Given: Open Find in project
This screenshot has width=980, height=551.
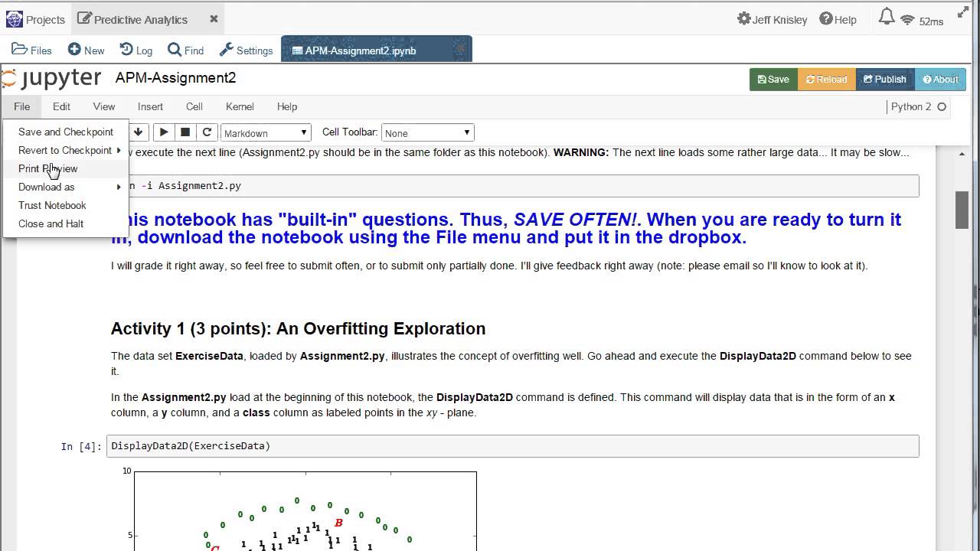Looking at the screenshot, I should coord(186,50).
